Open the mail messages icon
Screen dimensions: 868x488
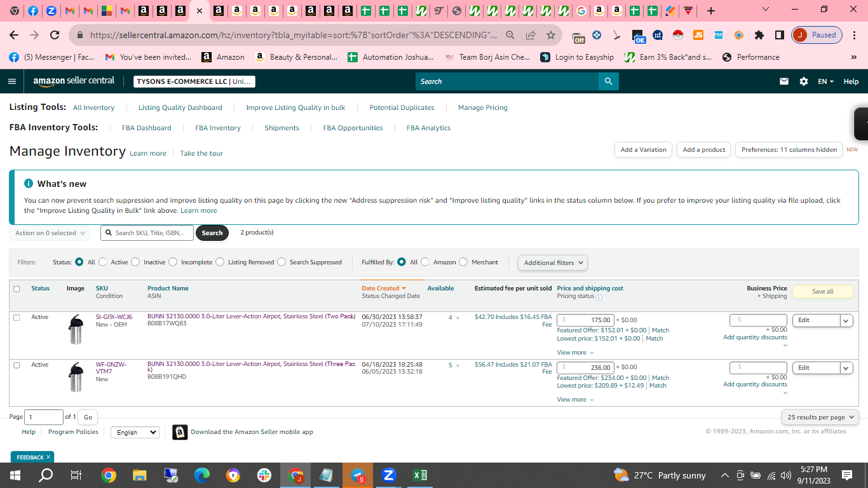coord(784,81)
